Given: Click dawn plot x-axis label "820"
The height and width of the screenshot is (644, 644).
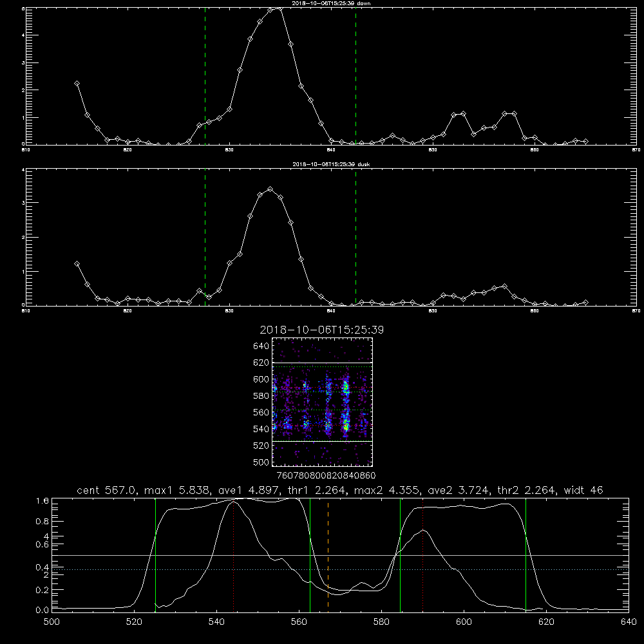Looking at the screenshot, I should point(128,149).
